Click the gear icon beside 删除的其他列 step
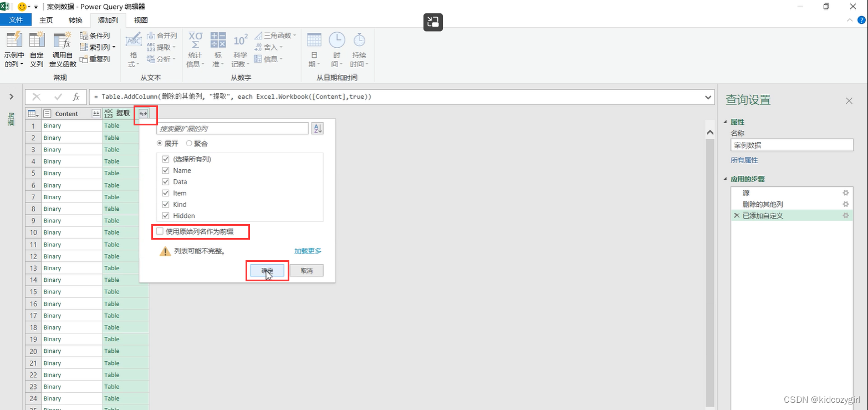The height and width of the screenshot is (410, 868). point(845,204)
